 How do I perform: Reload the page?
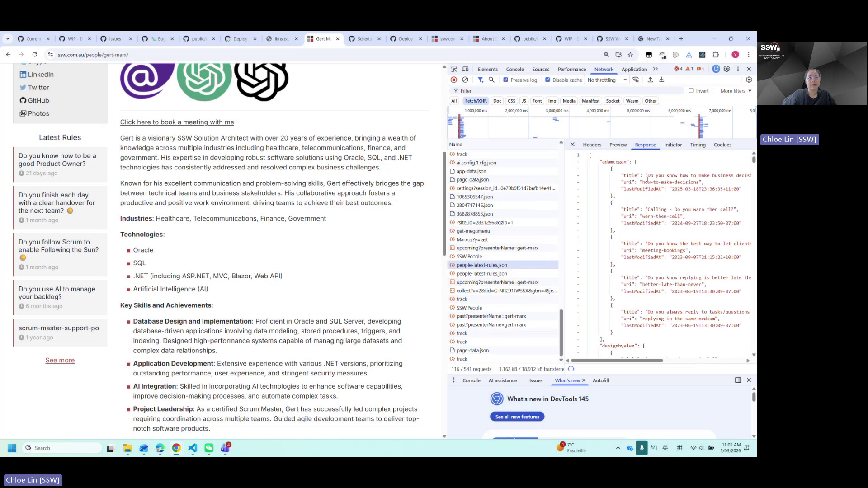tap(34, 55)
